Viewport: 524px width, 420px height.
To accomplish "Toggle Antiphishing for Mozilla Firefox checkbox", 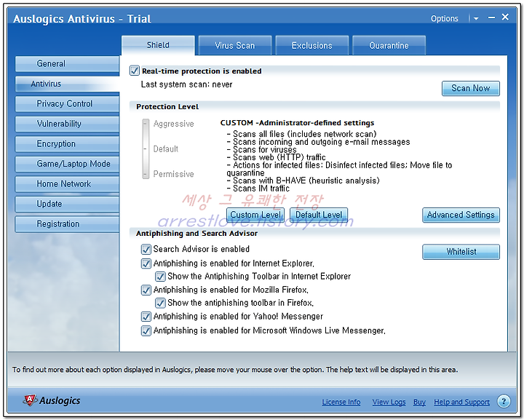I will click(146, 290).
